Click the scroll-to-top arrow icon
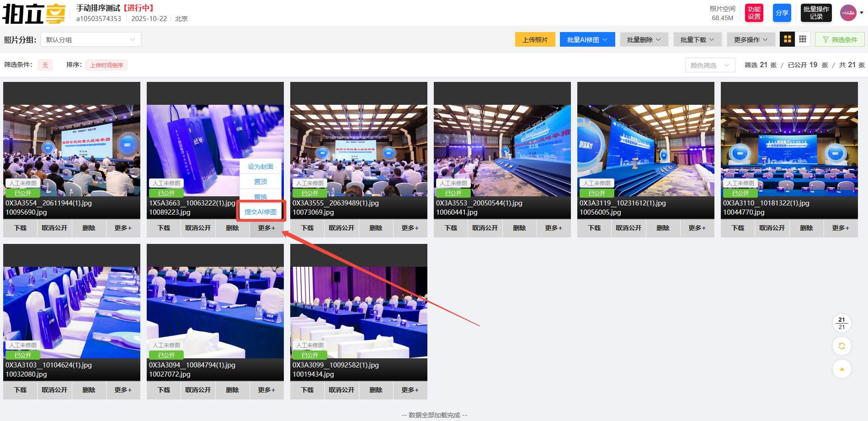The height and width of the screenshot is (421, 868). (841, 369)
